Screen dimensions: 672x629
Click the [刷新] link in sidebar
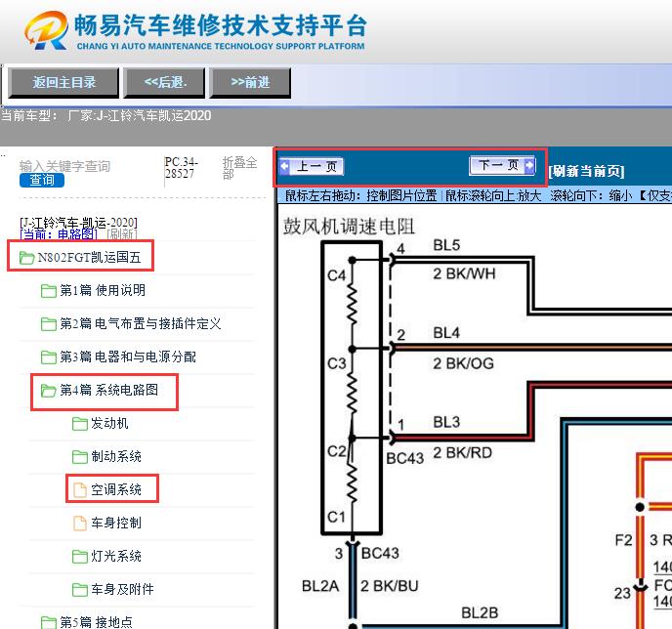click(121, 234)
